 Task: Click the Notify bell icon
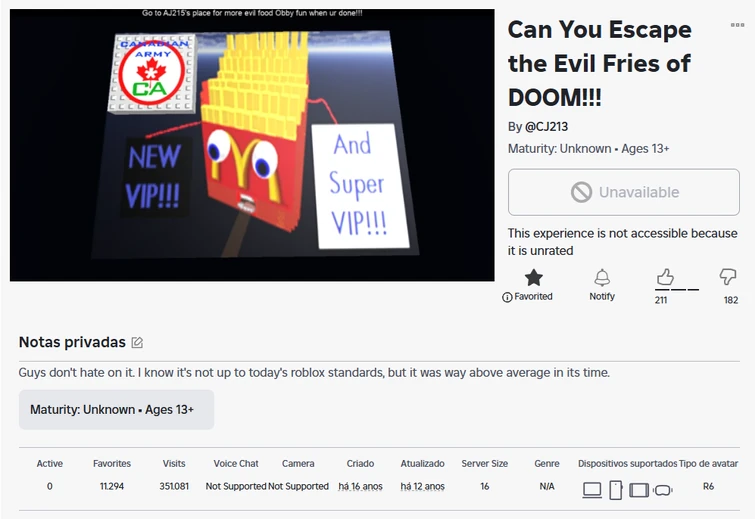[x=602, y=278]
